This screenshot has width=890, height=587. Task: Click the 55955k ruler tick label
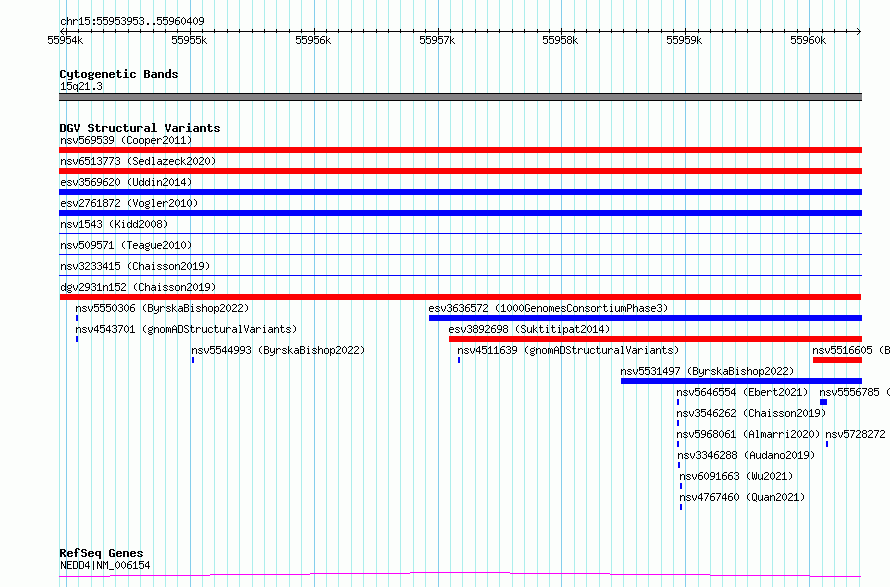click(189, 40)
